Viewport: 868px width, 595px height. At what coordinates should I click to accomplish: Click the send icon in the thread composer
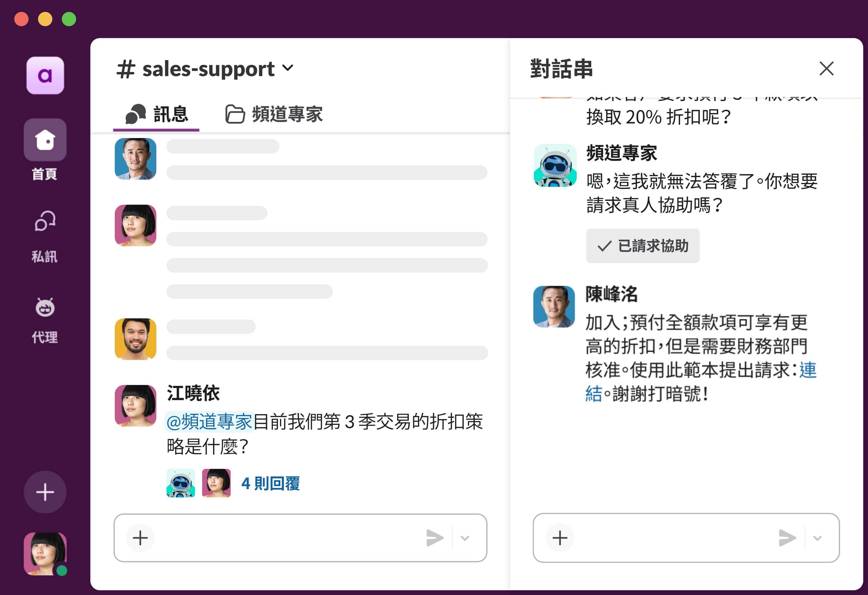(788, 538)
